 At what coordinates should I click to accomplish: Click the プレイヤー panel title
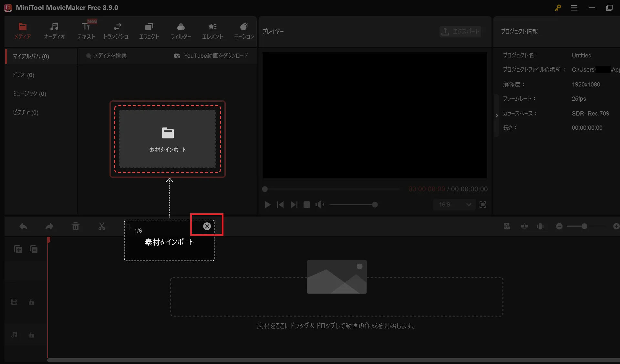click(x=273, y=31)
